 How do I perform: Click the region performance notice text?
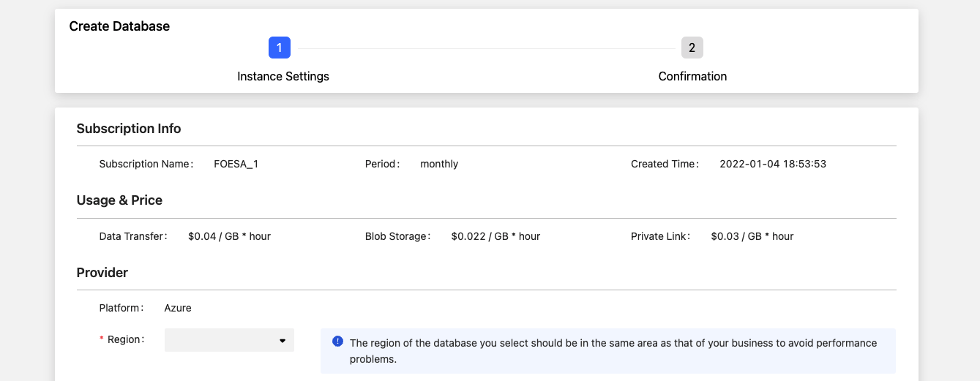(x=613, y=351)
